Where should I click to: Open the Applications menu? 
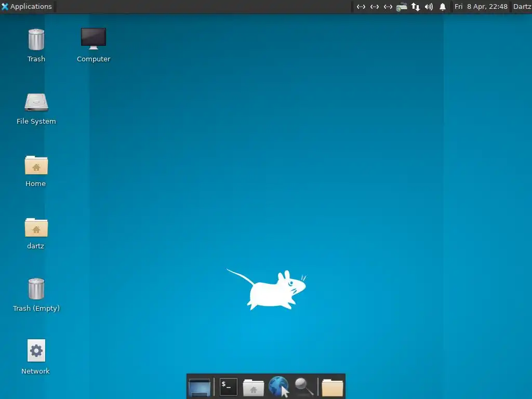[x=26, y=6]
